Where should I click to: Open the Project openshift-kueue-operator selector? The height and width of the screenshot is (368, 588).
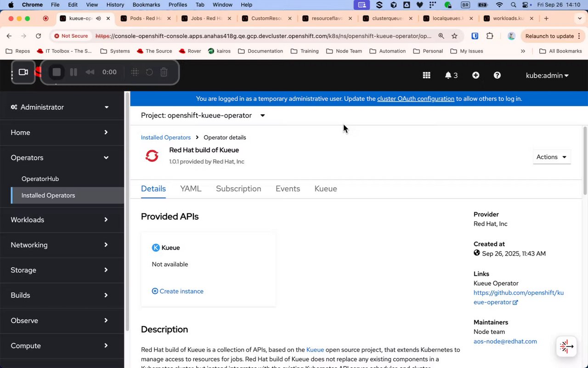point(203,115)
